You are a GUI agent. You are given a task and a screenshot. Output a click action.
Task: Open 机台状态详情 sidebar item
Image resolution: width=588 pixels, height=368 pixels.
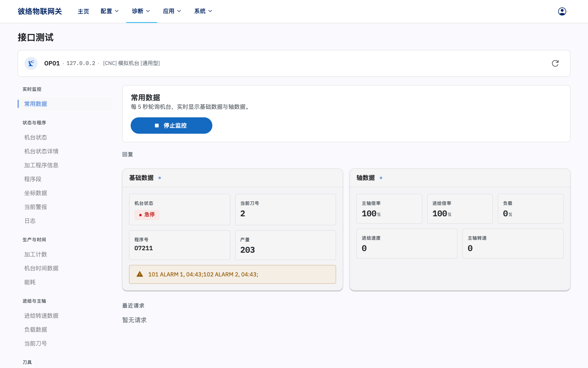65,151
